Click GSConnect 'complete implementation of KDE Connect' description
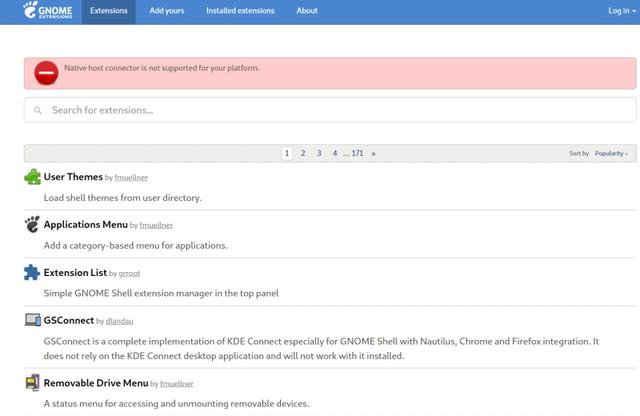The width and height of the screenshot is (640, 416). tap(321, 348)
